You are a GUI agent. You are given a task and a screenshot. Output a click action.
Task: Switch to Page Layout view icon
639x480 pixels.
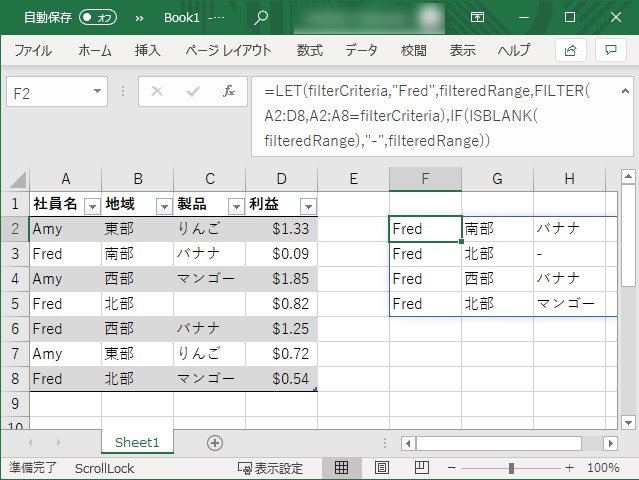click(x=381, y=468)
